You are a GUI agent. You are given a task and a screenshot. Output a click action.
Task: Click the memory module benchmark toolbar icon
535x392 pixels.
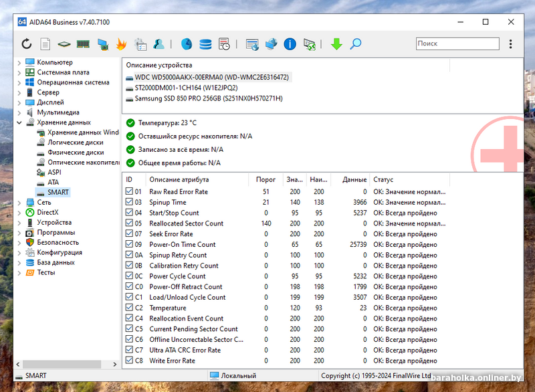click(x=83, y=44)
